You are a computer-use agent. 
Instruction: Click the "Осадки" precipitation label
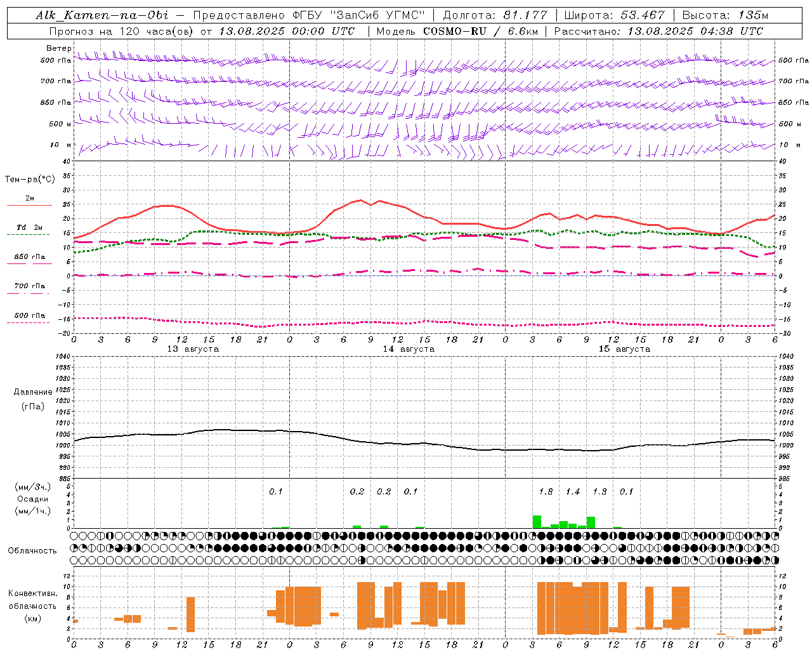[33, 499]
